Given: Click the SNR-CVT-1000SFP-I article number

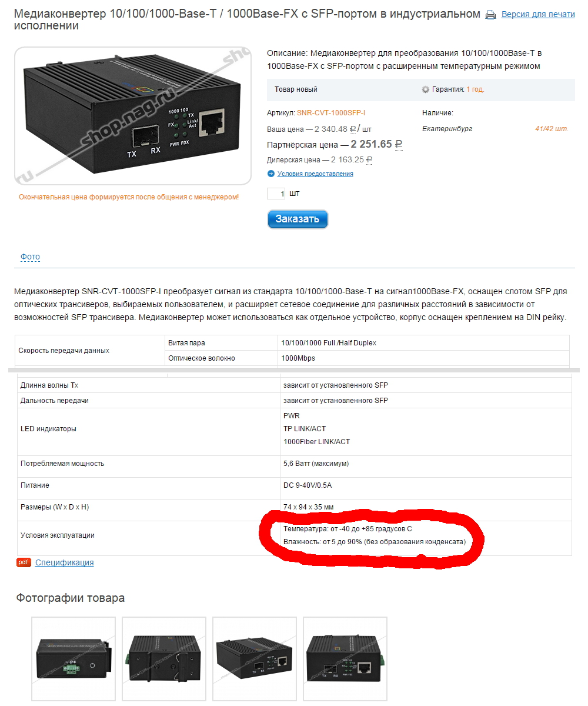Looking at the screenshot, I should (335, 112).
